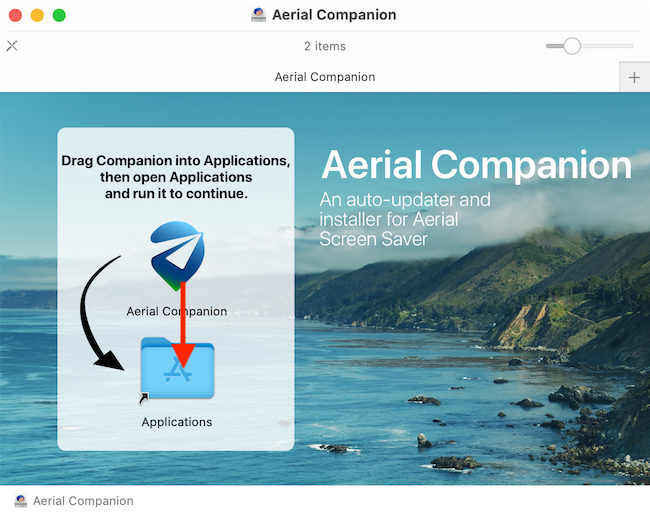Viewport: 650px width, 516px height.
Task: Click the '2 items' status text
Action: pos(325,46)
